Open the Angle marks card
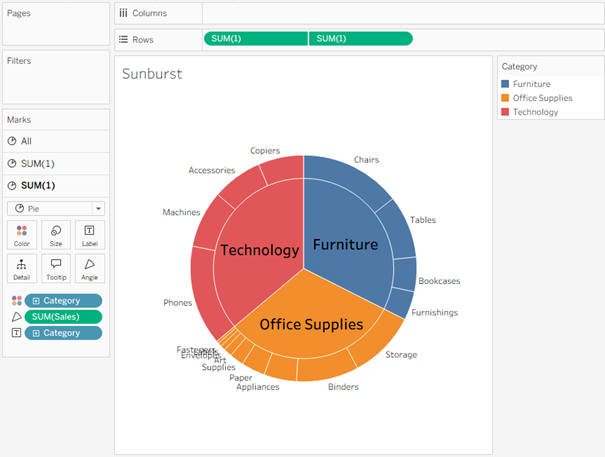Screen dimensions: 605x457 pyautogui.click(x=89, y=267)
